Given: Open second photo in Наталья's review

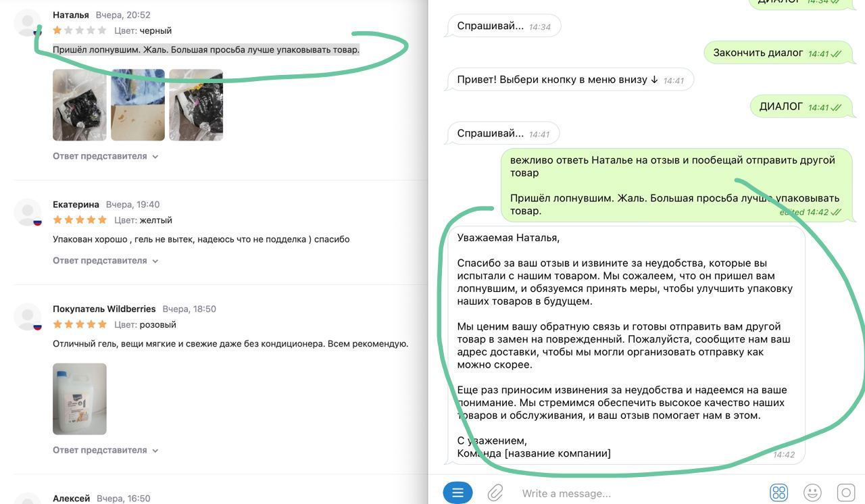Looking at the screenshot, I should pos(138,105).
